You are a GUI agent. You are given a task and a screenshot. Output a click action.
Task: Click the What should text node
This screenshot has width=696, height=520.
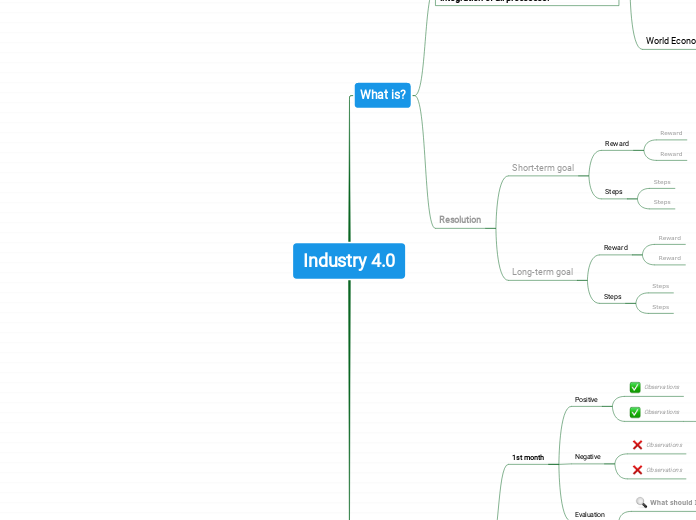pos(672,502)
